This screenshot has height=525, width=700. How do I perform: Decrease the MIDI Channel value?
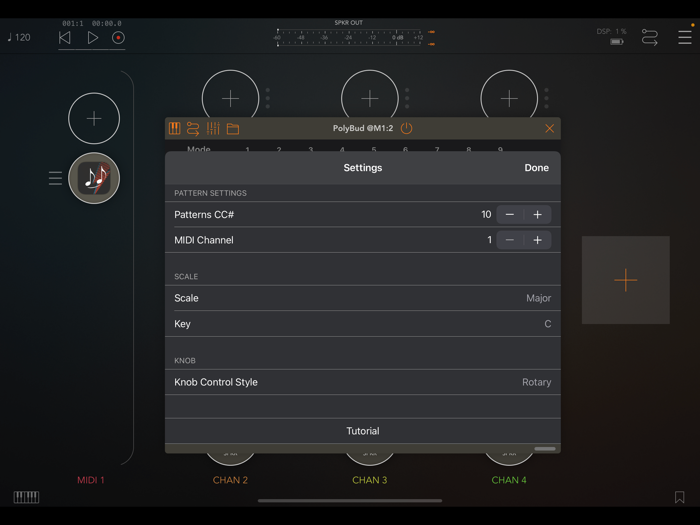click(510, 240)
